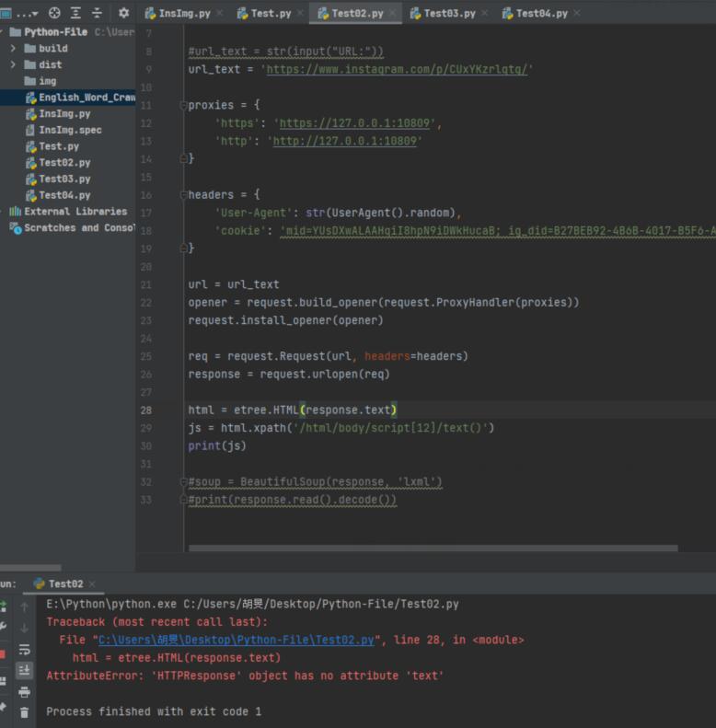The width and height of the screenshot is (716, 728).
Task: Toggle scroll to end in run console
Action: [25, 670]
